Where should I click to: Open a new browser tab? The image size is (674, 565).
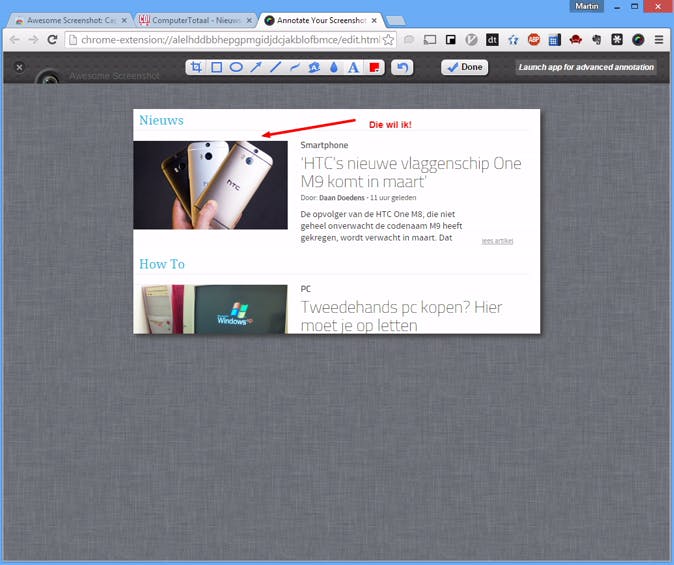click(x=395, y=21)
